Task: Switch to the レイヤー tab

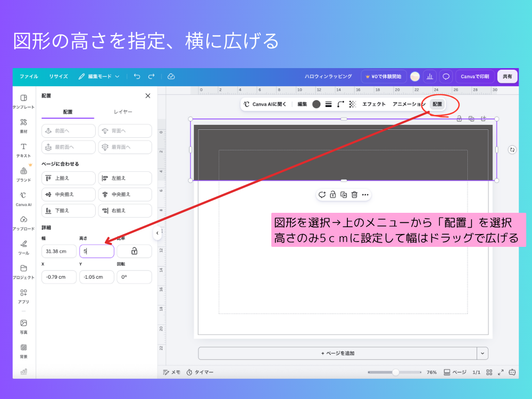Action: coord(123,112)
